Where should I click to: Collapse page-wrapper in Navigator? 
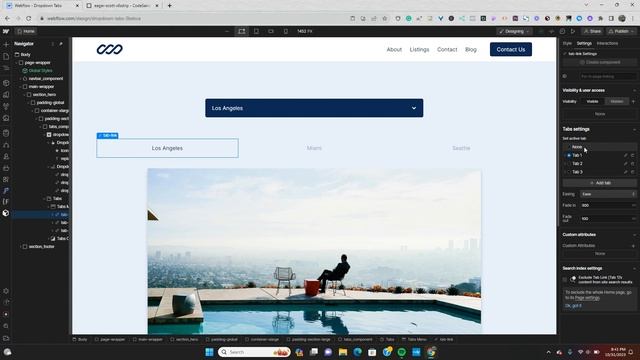point(16,63)
